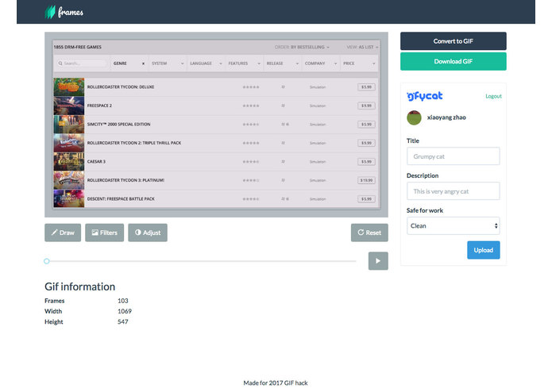Screen dimensions: 552x392
Task: Click the 'xiaoyang zhao' username text
Action: [446, 117]
